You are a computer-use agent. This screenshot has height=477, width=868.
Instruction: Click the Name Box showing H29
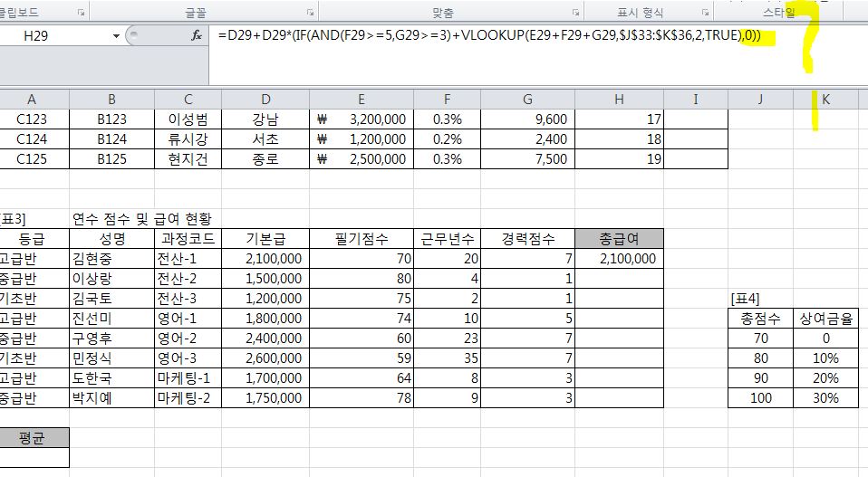point(54,35)
